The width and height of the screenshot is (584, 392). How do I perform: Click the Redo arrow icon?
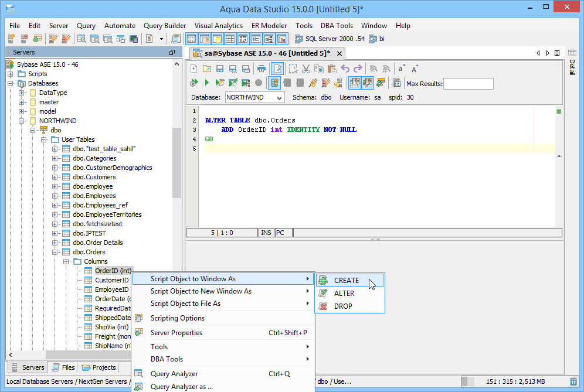coord(358,69)
